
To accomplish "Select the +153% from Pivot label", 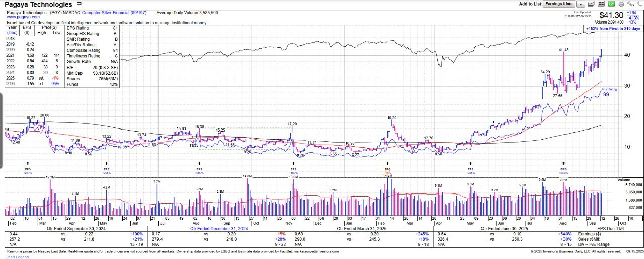I will 613,29.
